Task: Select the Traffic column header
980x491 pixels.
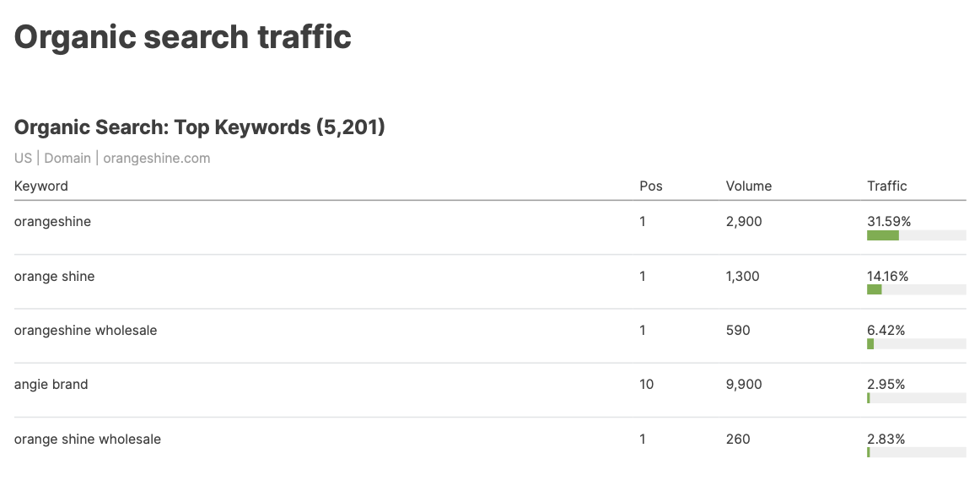Action: [886, 186]
